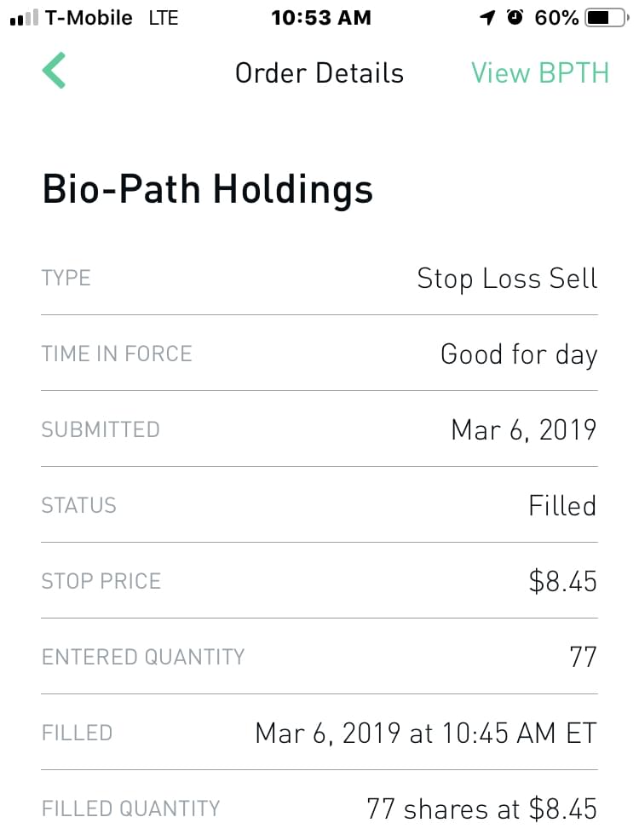Tap the submitted date Mar 6, 2019
The height and width of the screenshot is (840, 639).
(523, 429)
